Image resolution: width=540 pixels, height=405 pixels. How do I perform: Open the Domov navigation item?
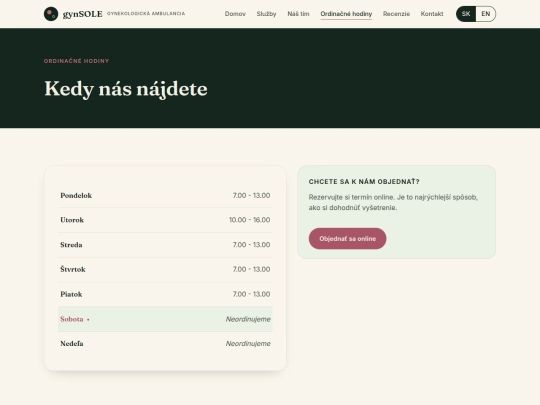(x=235, y=14)
